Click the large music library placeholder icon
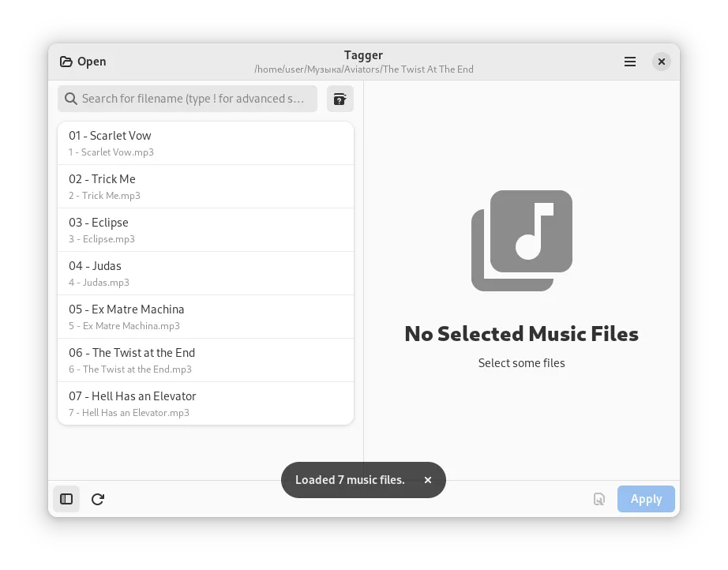 pos(522,240)
